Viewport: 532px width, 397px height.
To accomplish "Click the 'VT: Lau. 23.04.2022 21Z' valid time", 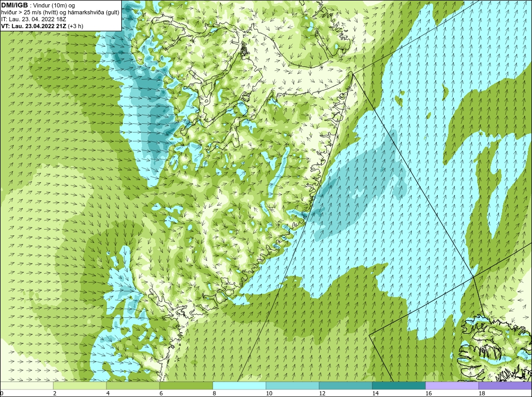I will (34, 26).
